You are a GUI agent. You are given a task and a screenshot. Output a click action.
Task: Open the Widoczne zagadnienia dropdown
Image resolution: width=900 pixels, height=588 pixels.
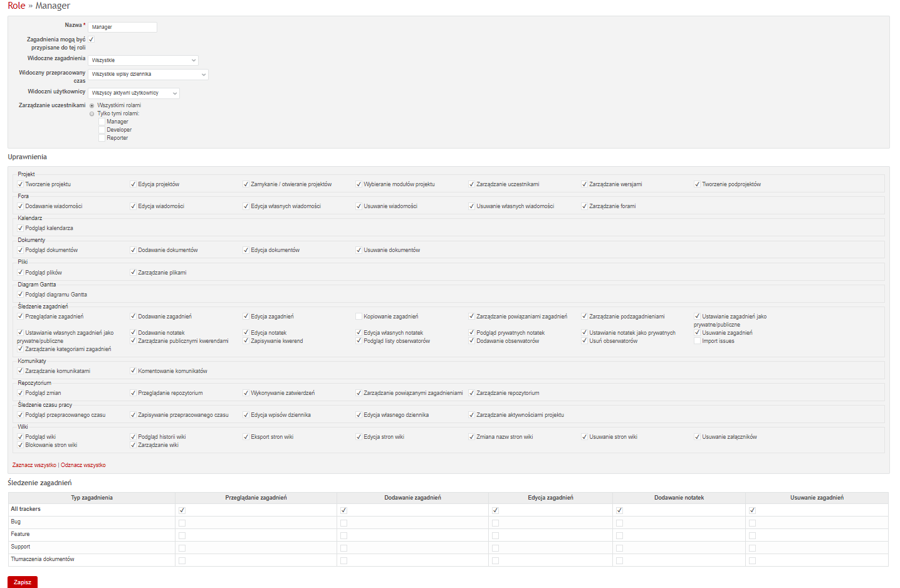[x=144, y=60]
